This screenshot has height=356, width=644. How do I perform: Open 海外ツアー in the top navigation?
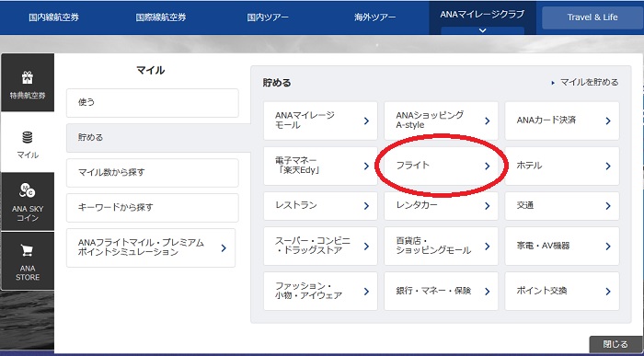coord(375,17)
